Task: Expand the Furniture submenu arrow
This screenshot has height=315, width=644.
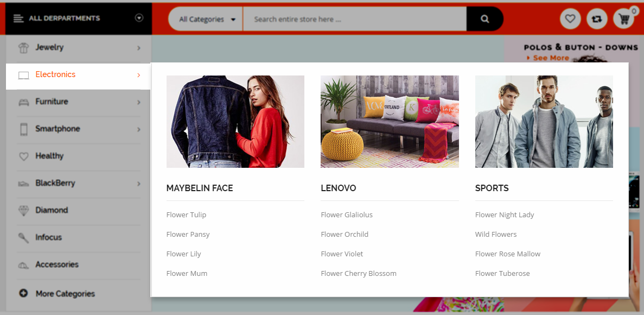Action: pyautogui.click(x=139, y=103)
